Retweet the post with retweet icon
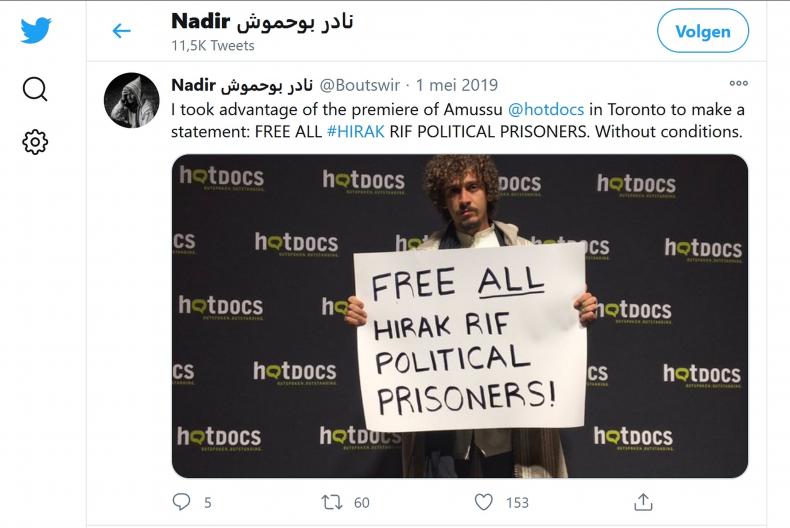790x528 pixels. point(332,502)
